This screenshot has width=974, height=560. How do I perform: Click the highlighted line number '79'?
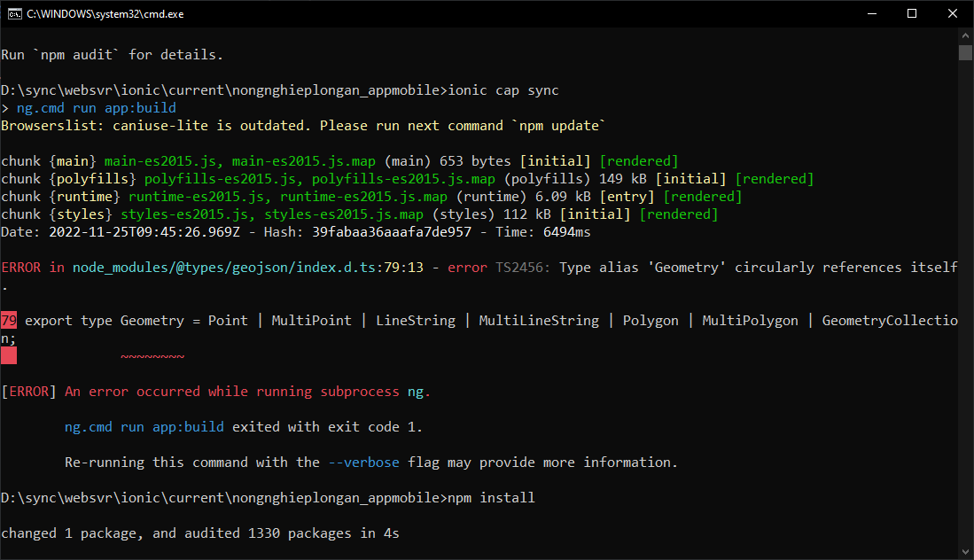(9, 321)
